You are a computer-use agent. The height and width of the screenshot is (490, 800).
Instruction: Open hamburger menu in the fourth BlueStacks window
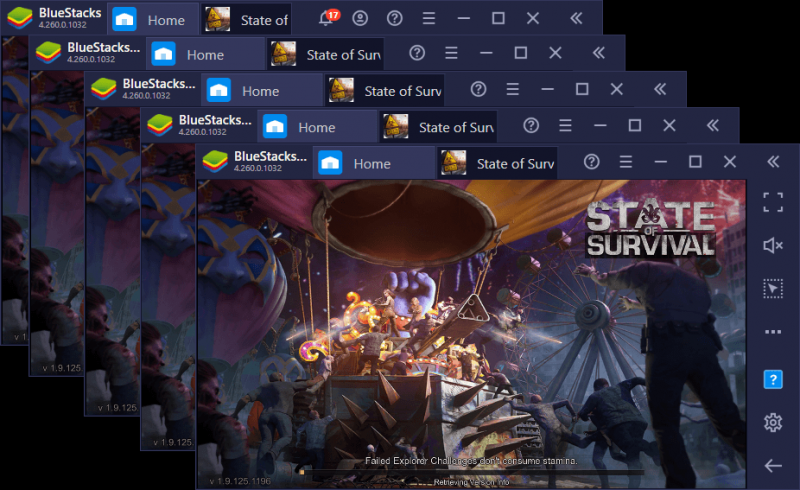point(565,126)
